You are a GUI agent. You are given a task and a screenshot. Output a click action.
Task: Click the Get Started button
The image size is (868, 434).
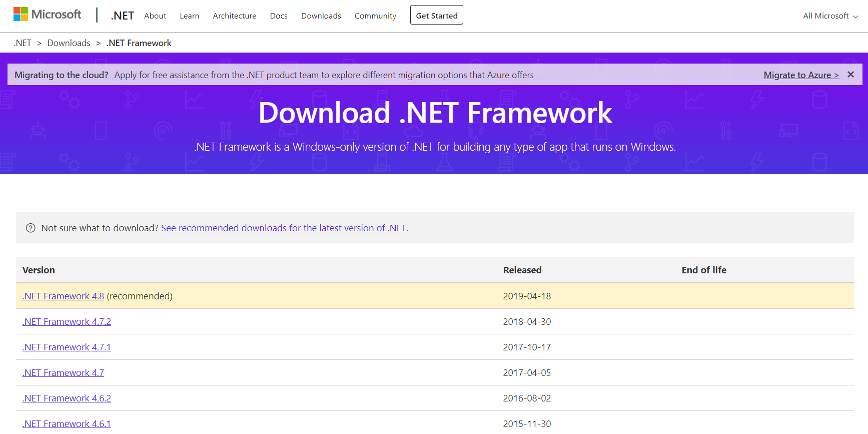point(437,15)
